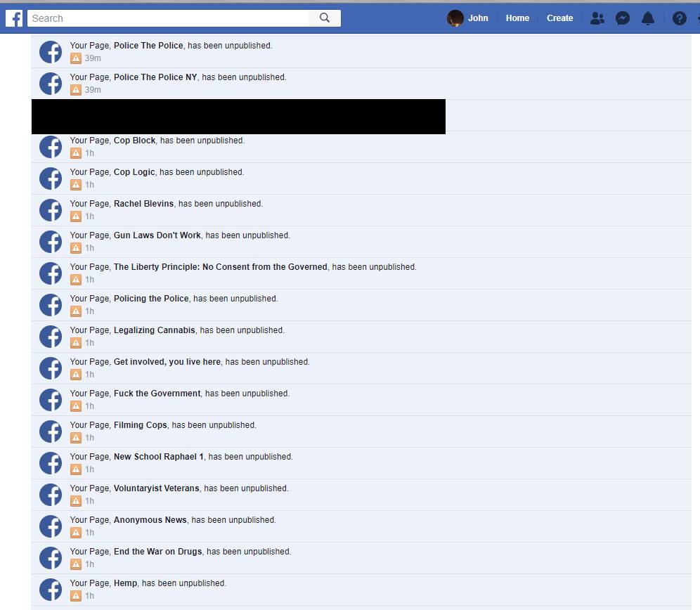
Task: Click Facebook icon beside Fuck the Government notification
Action: (x=51, y=400)
